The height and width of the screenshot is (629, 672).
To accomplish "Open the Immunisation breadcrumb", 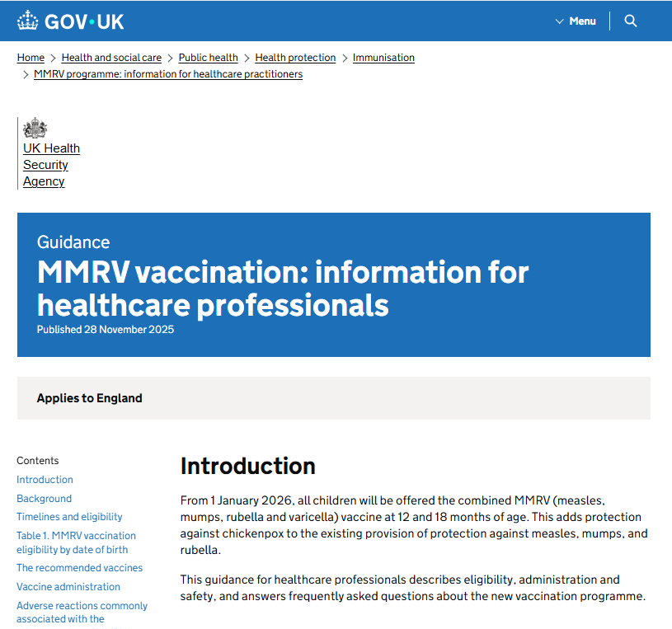I will 383,58.
